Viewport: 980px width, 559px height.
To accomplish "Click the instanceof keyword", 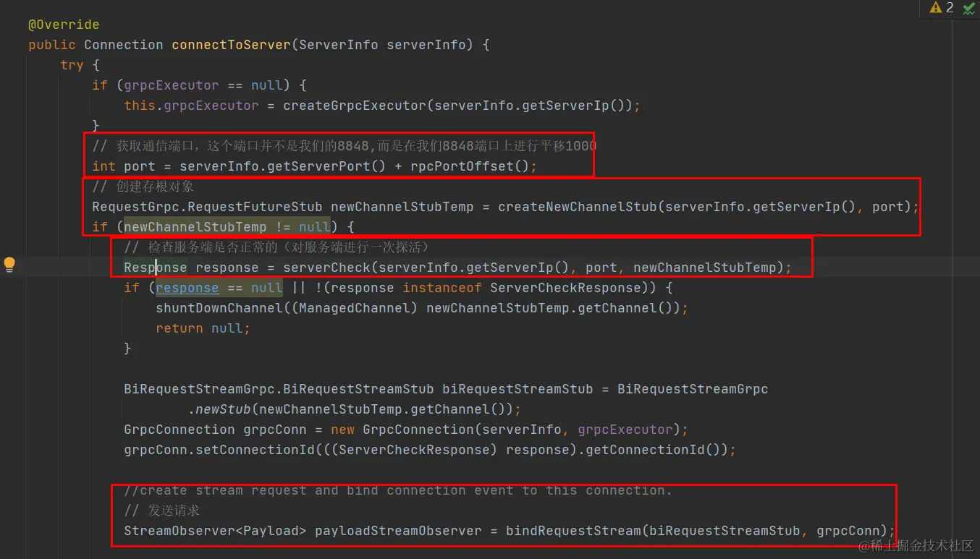I will (442, 288).
